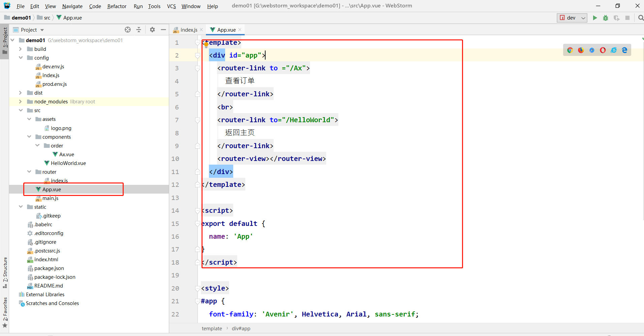Fold the template tag at line 1

197,42
